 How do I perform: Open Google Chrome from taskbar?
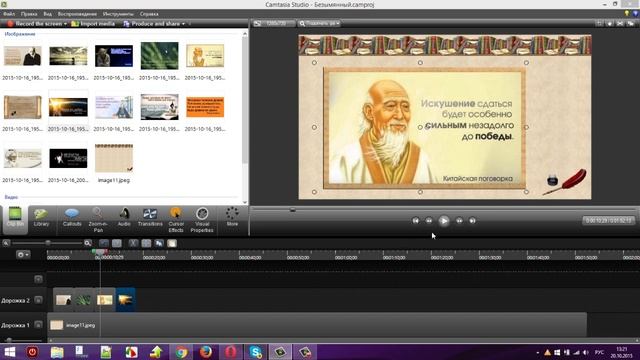[181, 352]
